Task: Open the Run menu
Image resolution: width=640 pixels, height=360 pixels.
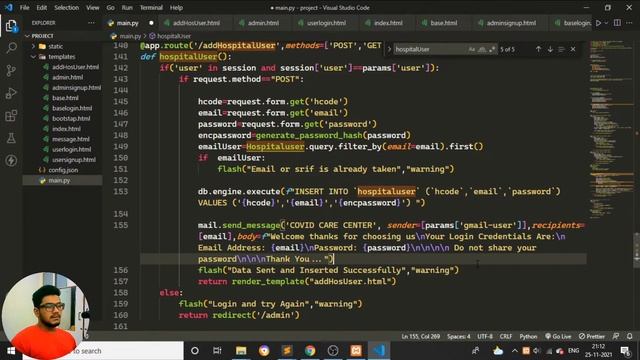Action: 127,8
